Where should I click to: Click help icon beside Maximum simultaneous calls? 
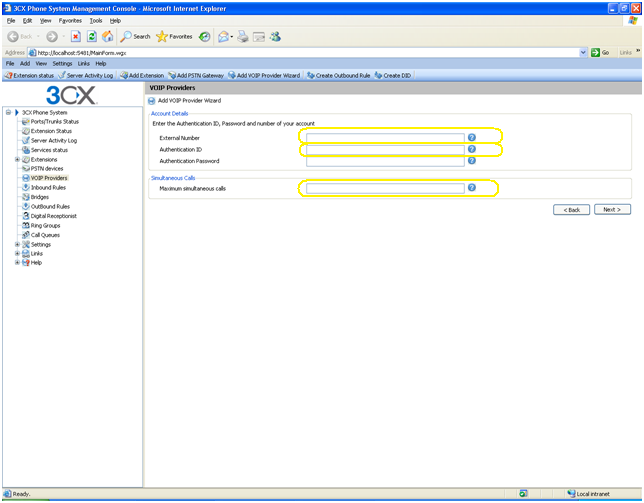[x=472, y=188]
